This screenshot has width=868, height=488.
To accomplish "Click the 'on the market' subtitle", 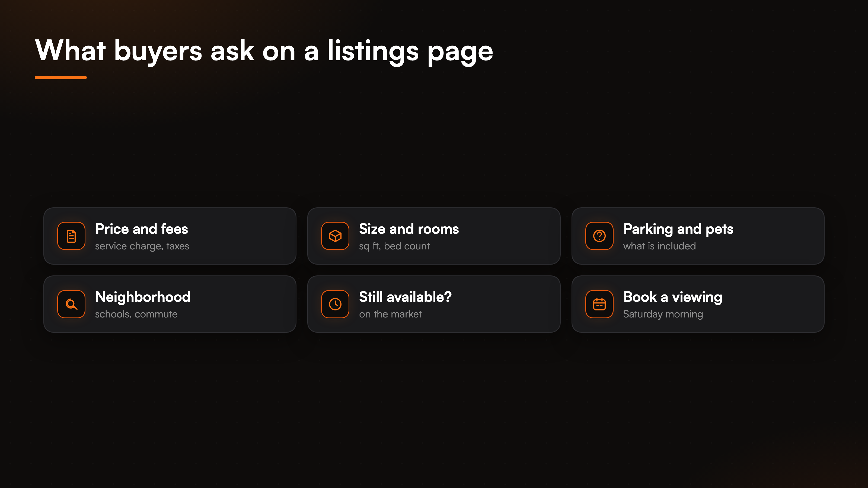I will 390,314.
